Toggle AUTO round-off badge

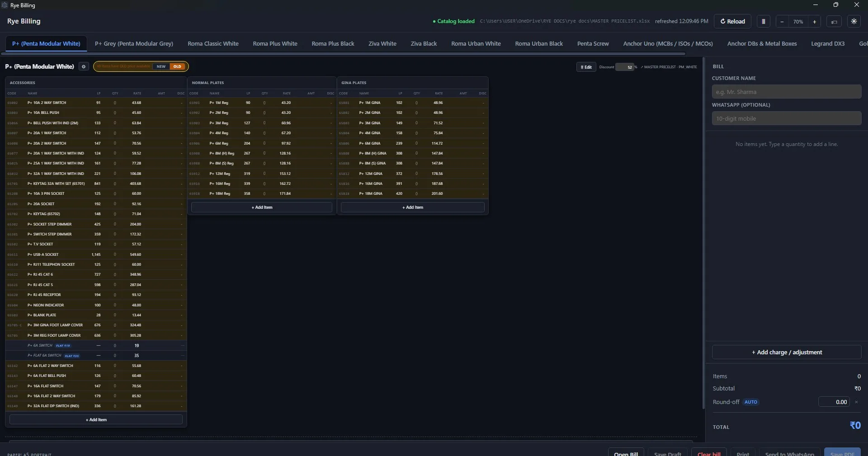[x=750, y=402]
